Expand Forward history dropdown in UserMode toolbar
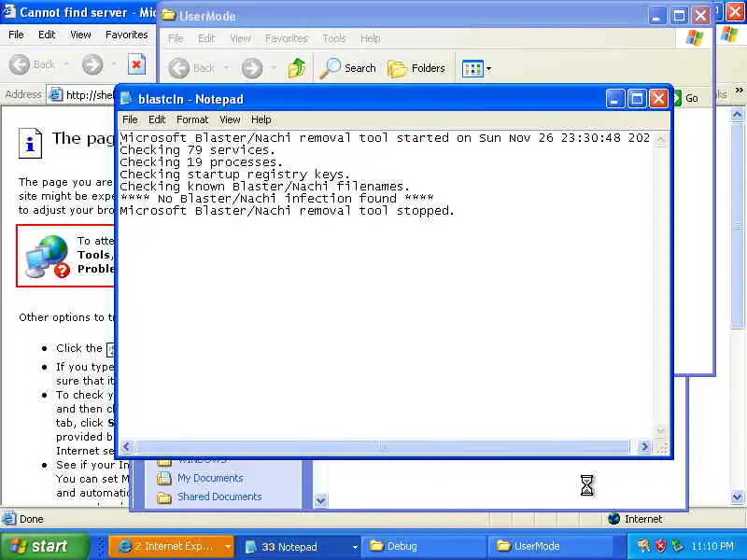This screenshot has width=747, height=560. click(x=274, y=67)
